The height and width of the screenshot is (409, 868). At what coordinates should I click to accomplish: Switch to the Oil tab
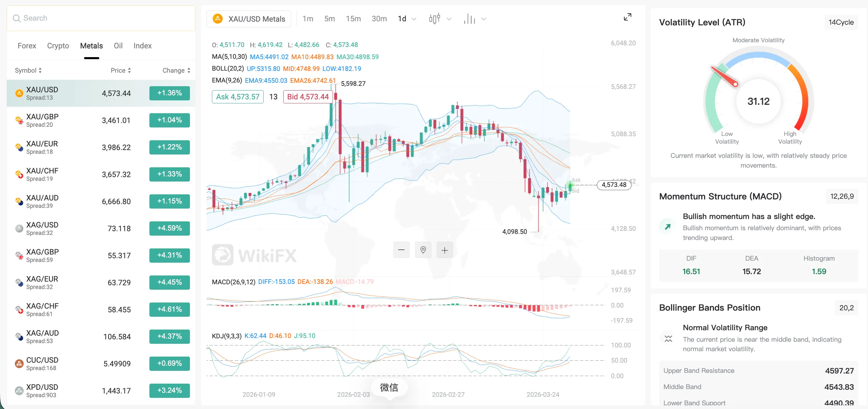click(x=118, y=46)
